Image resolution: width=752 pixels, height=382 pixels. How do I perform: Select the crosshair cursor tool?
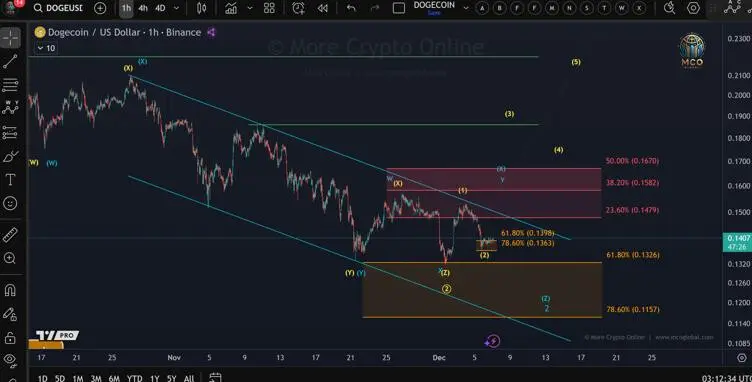(x=11, y=38)
